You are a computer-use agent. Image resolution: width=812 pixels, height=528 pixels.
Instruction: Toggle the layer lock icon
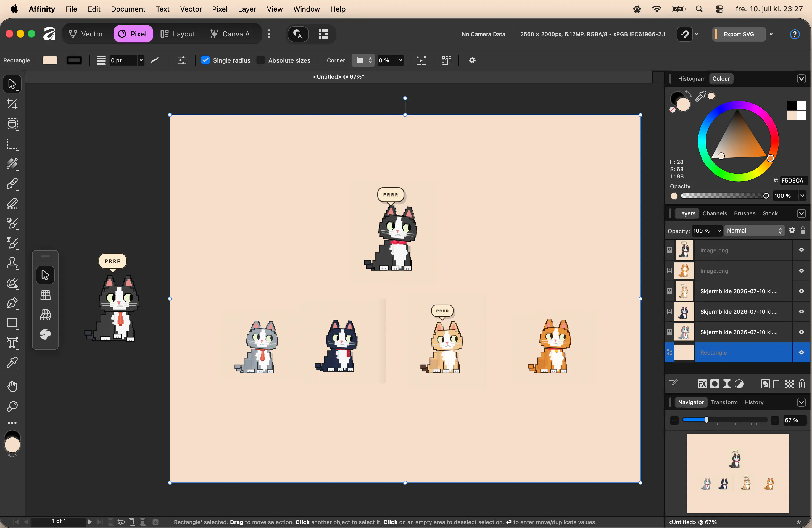pos(803,231)
